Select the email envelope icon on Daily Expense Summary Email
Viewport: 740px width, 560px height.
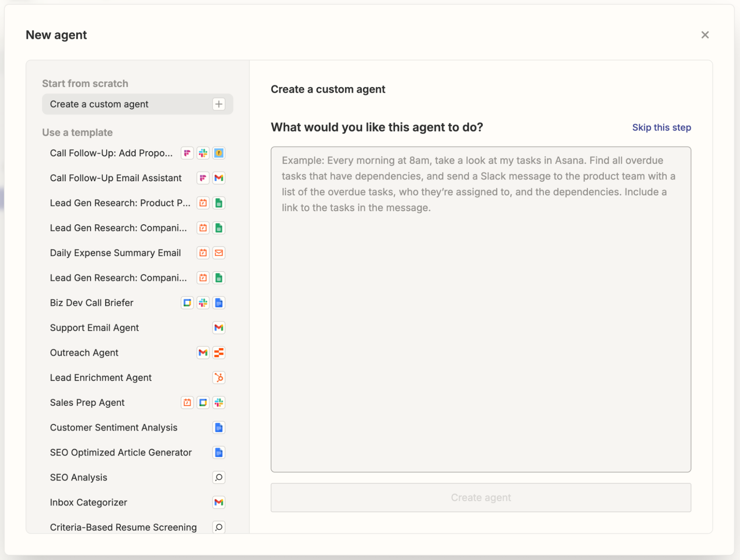[218, 253]
